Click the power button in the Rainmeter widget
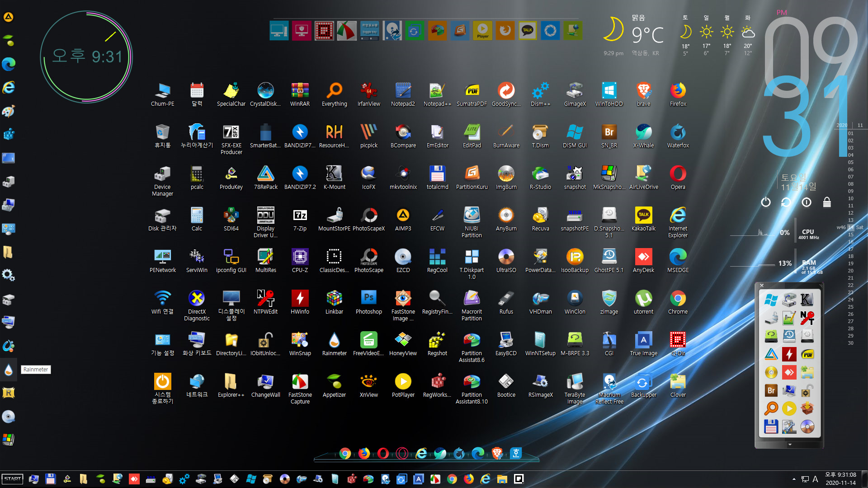Viewport: 868px width, 488px height. pos(765,202)
